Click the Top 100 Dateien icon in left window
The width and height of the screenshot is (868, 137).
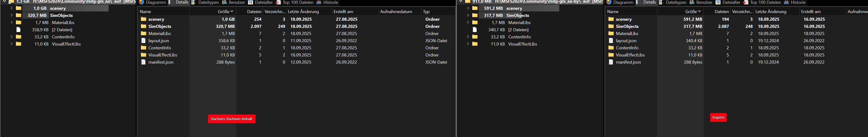pos(278,2)
